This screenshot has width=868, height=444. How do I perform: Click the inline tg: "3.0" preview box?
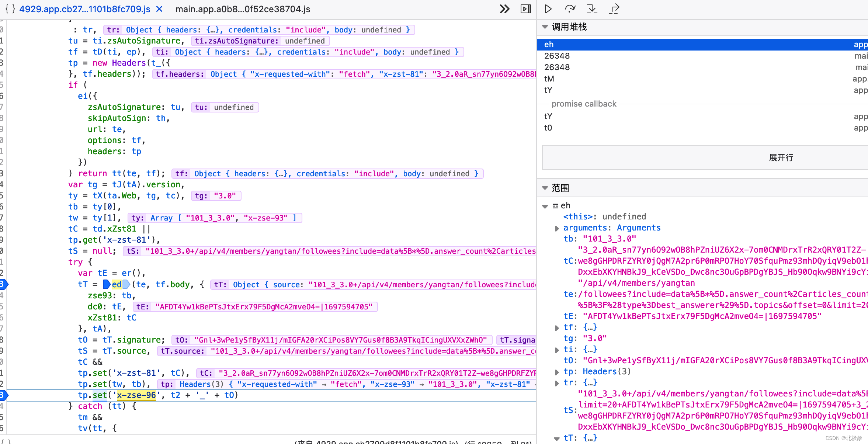tap(216, 196)
